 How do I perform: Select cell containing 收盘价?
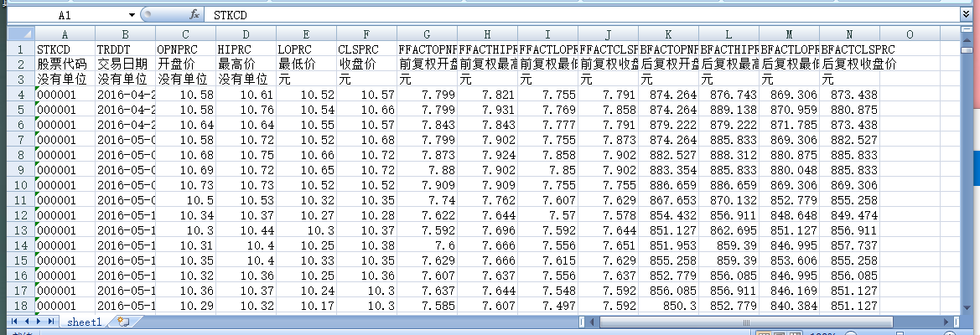[367, 64]
